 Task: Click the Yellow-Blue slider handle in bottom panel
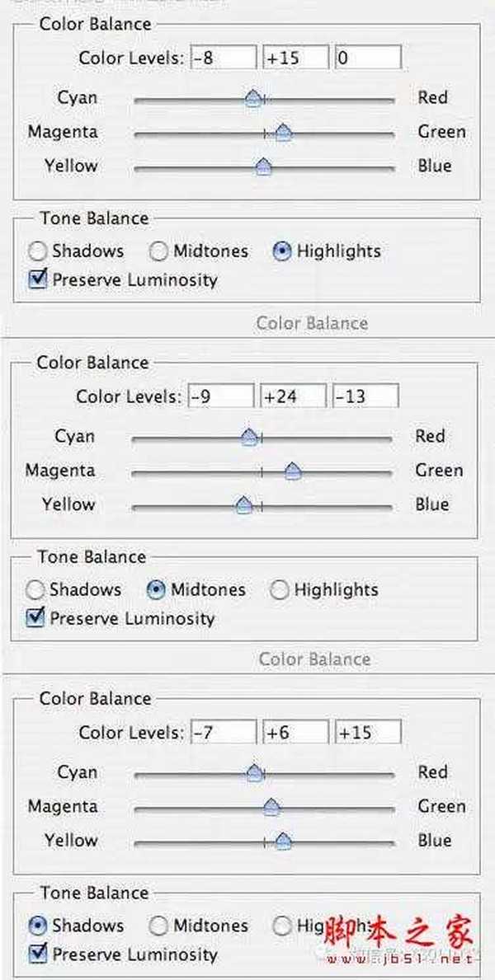(283, 841)
